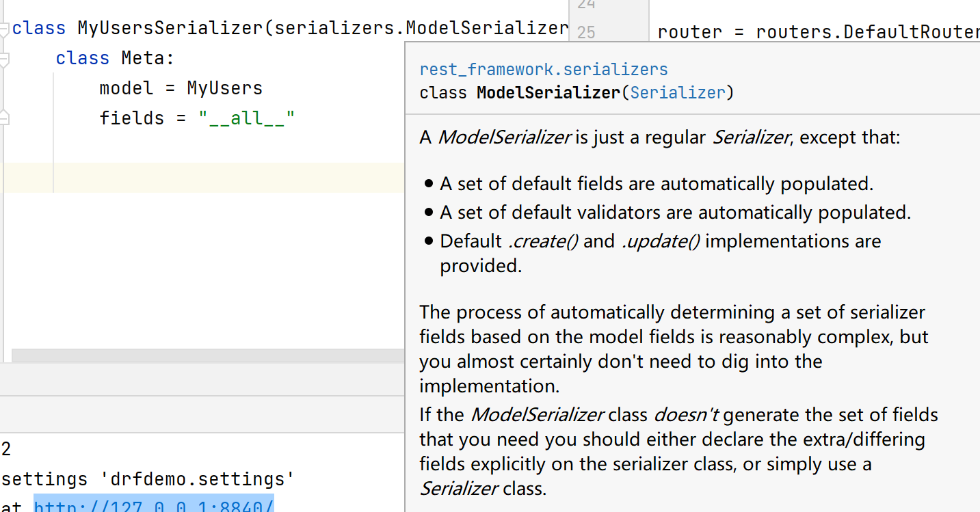The height and width of the screenshot is (512, 980).
Task: Open the http://127.0.0.1:8840/ server URL
Action: pyautogui.click(x=154, y=506)
